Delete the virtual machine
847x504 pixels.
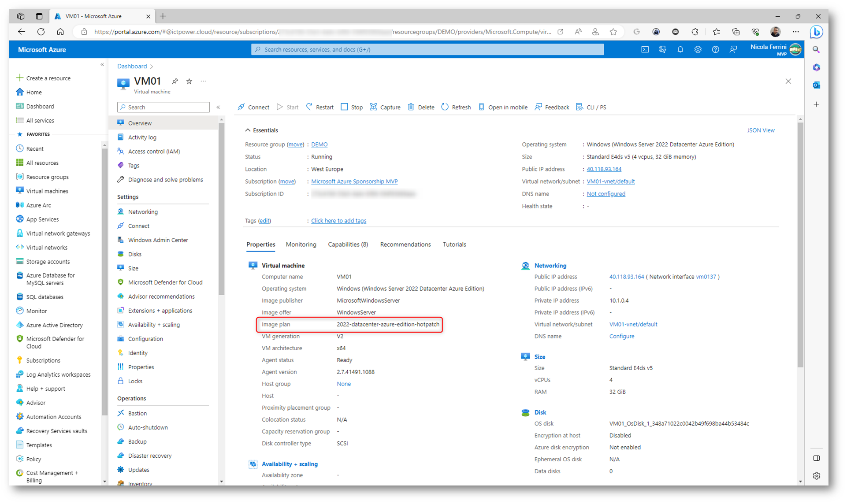[421, 107]
